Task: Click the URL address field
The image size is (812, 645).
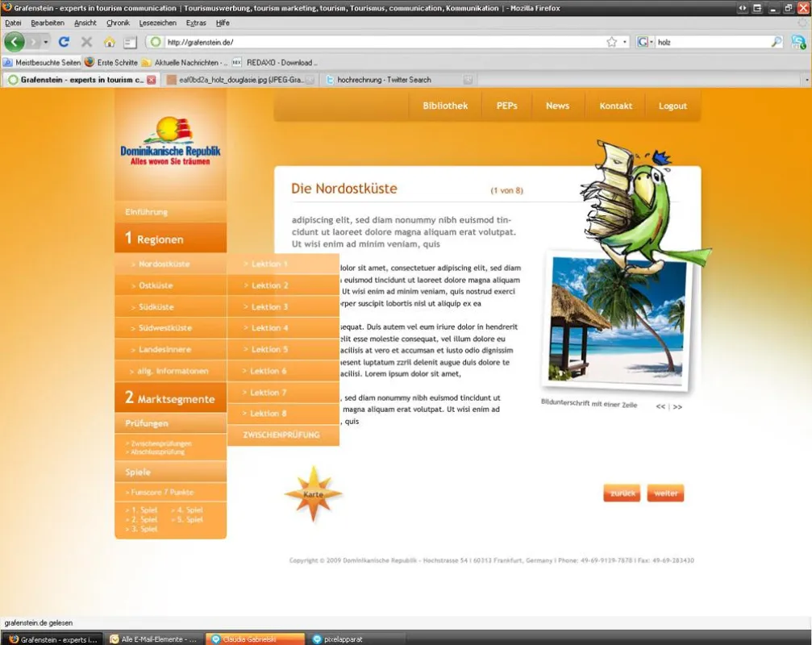Action: click(384, 42)
